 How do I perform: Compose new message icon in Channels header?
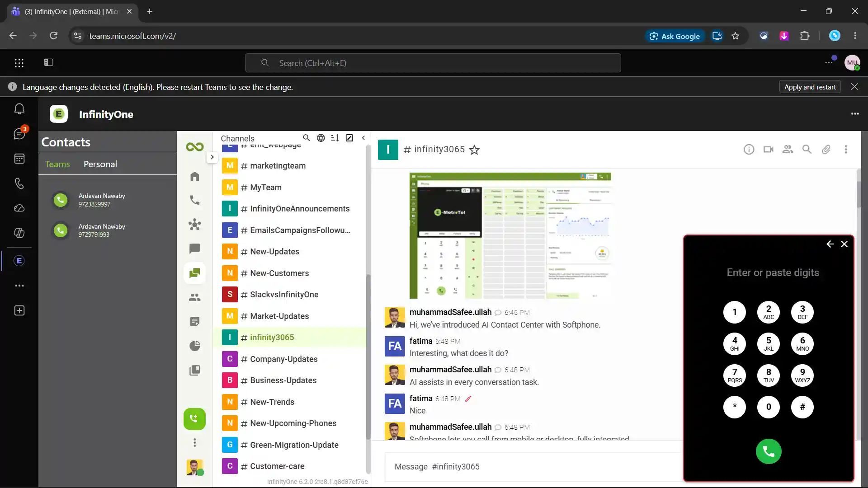(x=349, y=138)
